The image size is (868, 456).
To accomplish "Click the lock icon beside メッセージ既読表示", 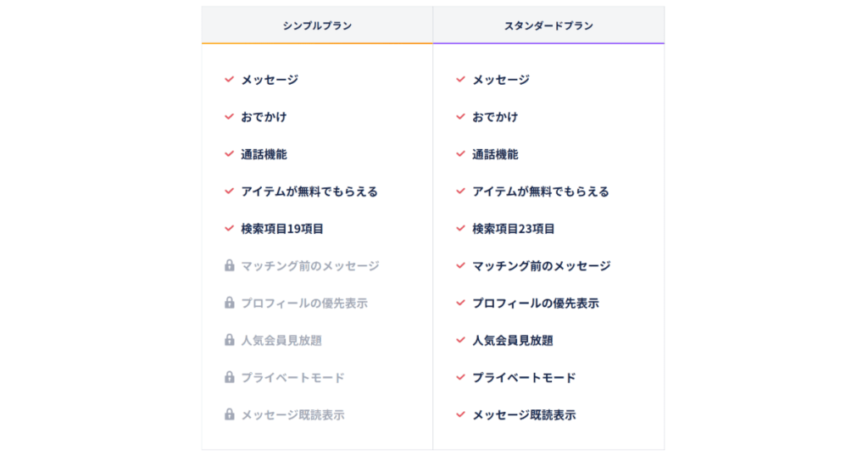I will pos(229,414).
